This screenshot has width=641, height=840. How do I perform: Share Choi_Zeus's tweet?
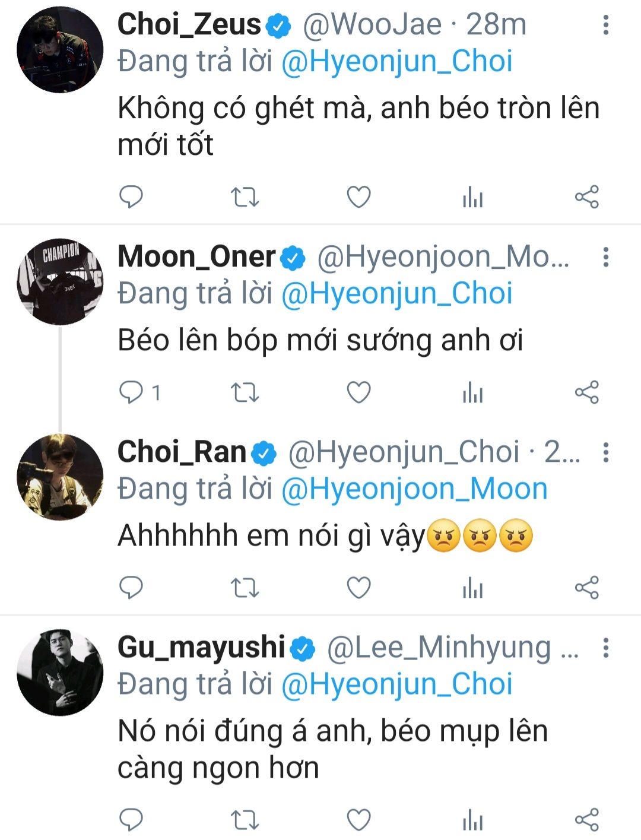pos(587,196)
